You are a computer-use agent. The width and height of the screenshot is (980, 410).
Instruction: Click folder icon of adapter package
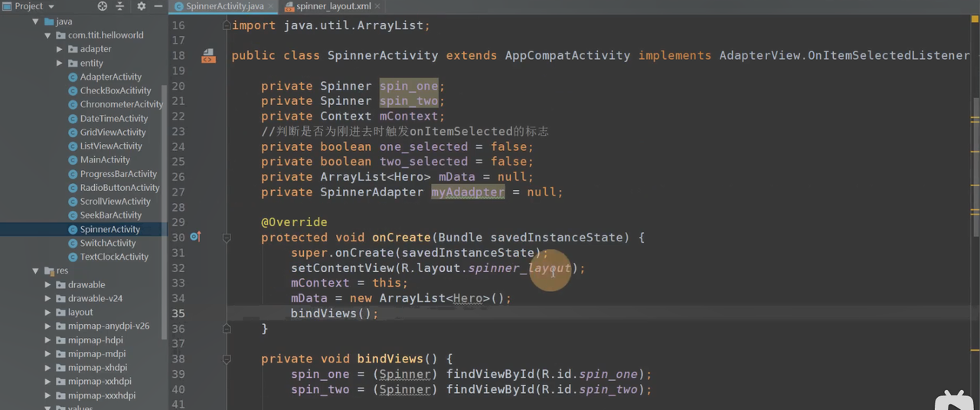click(x=73, y=49)
